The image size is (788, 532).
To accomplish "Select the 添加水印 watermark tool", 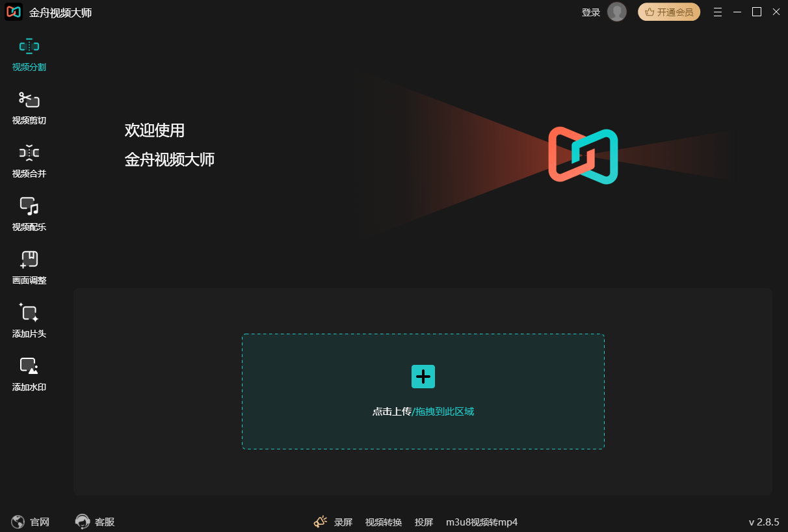I will (29, 375).
